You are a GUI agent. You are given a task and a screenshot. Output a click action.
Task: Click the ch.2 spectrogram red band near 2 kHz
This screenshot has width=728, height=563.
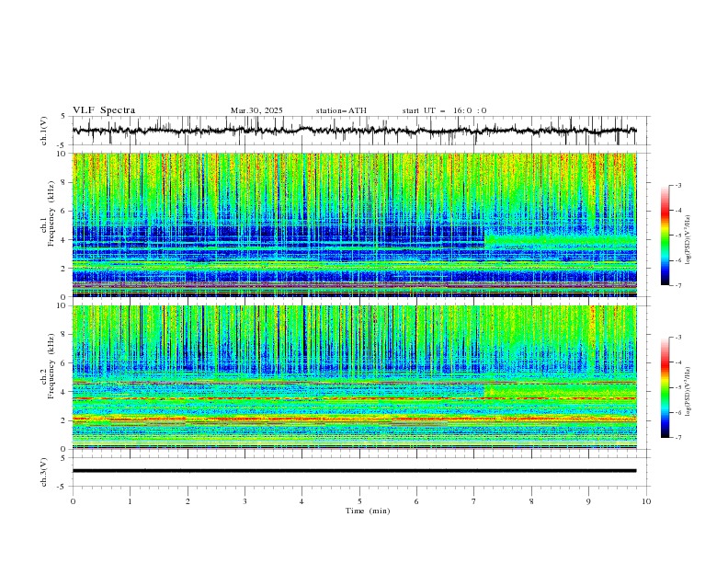click(355, 419)
